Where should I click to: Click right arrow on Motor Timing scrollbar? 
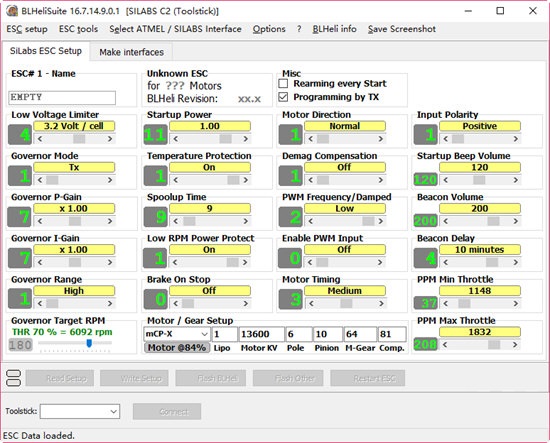point(381,303)
